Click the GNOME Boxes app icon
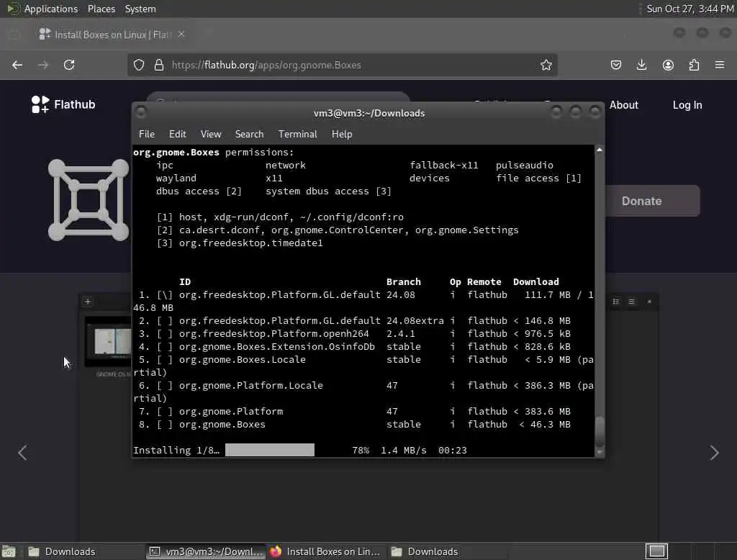 click(x=89, y=200)
